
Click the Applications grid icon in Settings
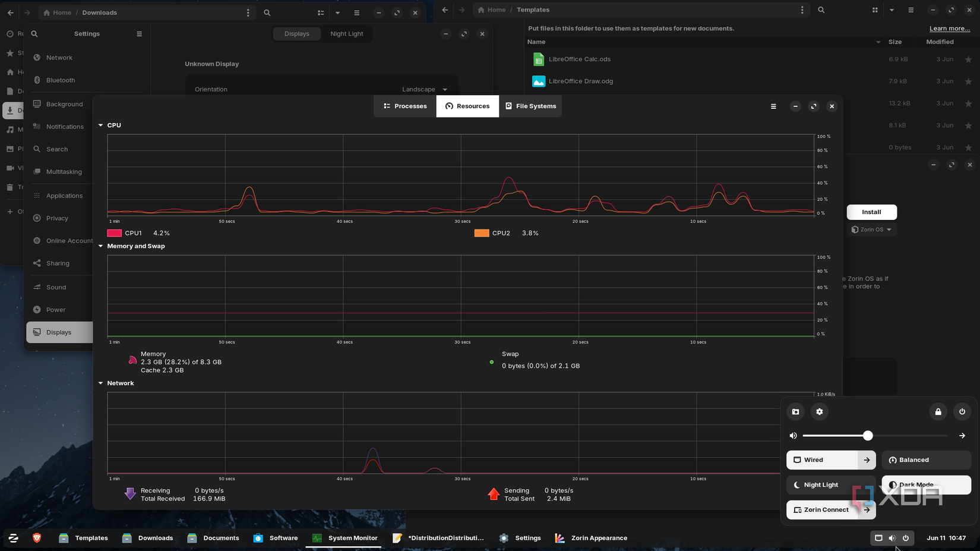click(x=37, y=196)
